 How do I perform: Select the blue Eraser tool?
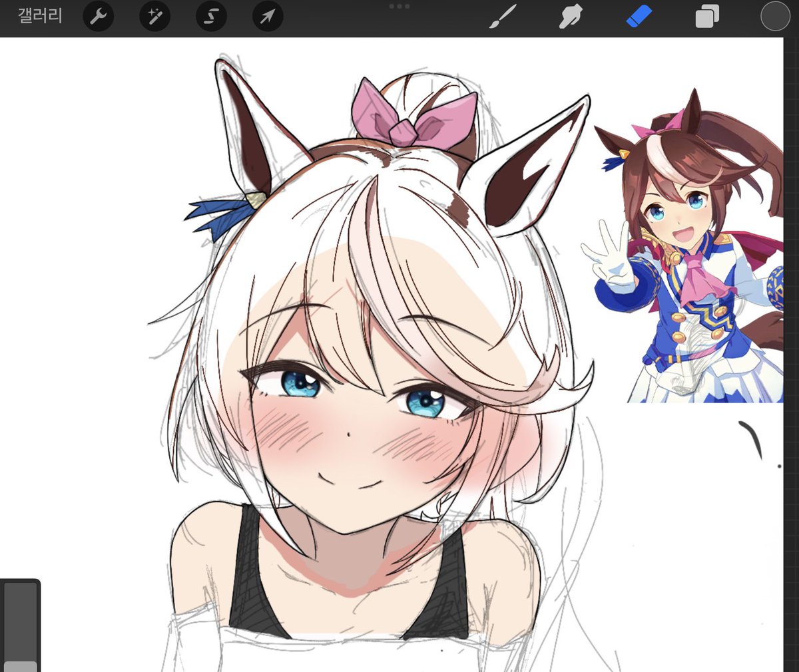tap(639, 16)
